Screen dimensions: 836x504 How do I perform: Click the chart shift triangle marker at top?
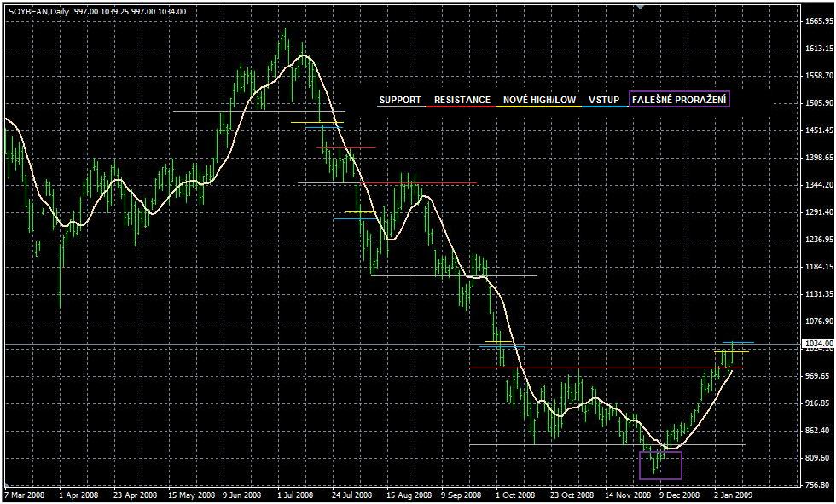point(641,6)
